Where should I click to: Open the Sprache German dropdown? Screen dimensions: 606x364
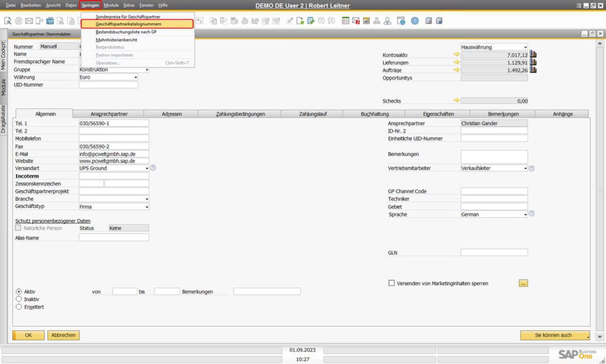pyautogui.click(x=524, y=214)
